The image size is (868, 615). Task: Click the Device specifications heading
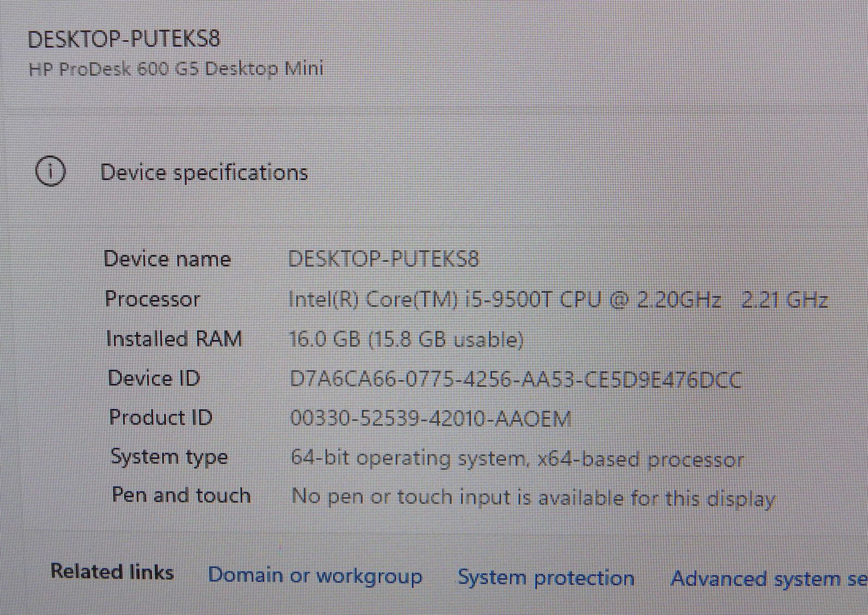204,173
